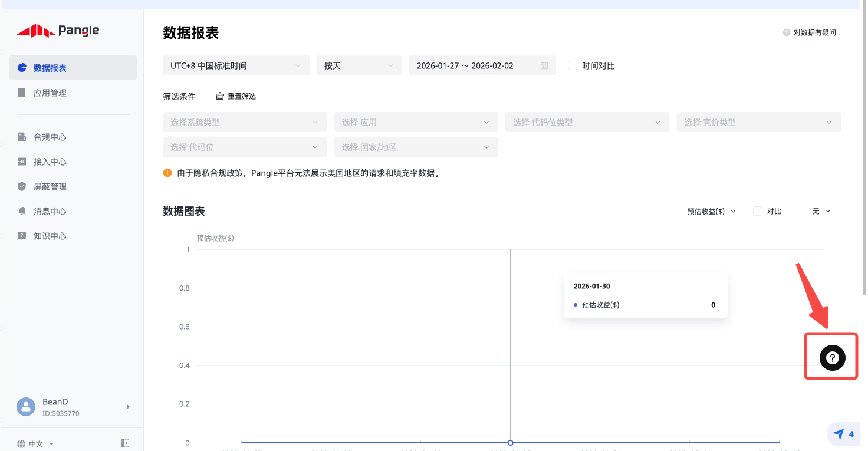Click the BeanD user avatar

click(26, 407)
